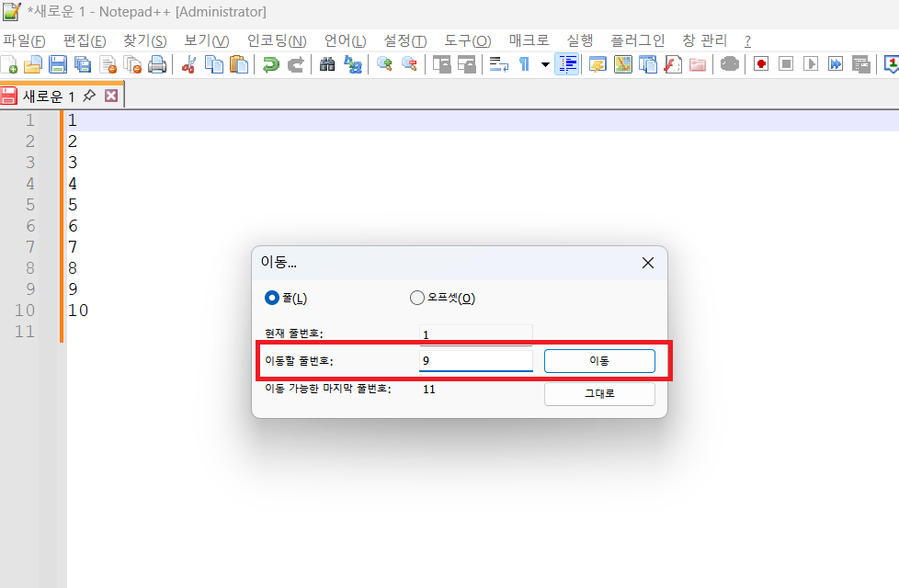The image size is (899, 588).
Task: Start recording a macro
Action: click(760, 63)
